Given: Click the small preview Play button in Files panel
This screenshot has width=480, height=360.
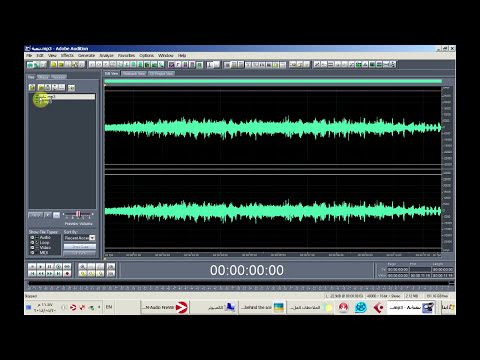Looking at the screenshot, I should pyautogui.click(x=48, y=215).
